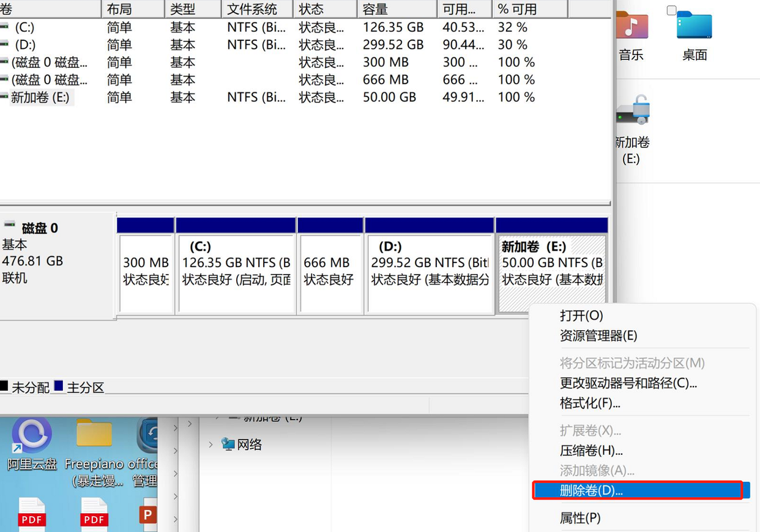Sort by the % 可用 column header
This screenshot has width=760, height=532.
pos(530,9)
